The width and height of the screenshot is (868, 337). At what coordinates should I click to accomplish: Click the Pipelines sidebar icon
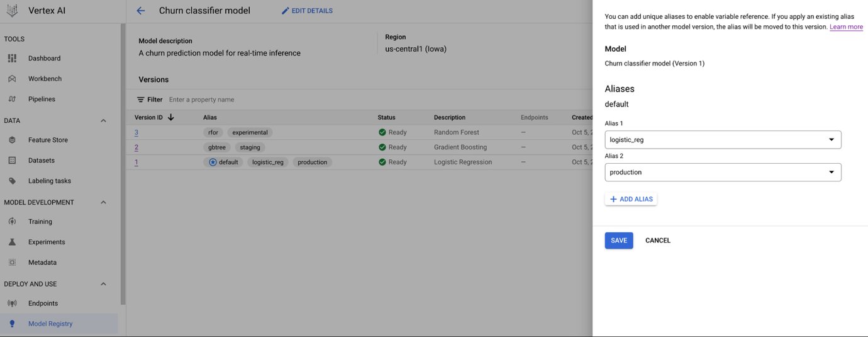pyautogui.click(x=12, y=99)
